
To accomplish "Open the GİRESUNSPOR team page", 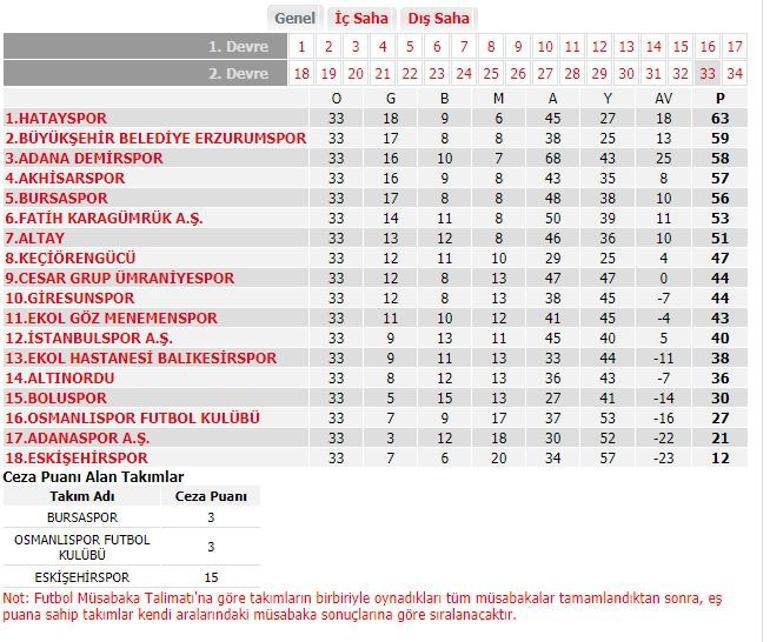I will pyautogui.click(x=70, y=298).
